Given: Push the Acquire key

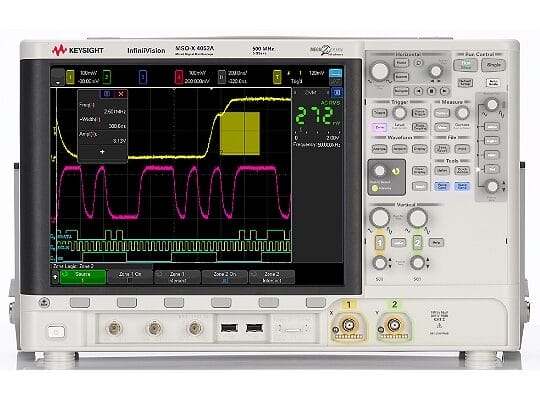Looking at the screenshot, I should (x=399, y=149).
